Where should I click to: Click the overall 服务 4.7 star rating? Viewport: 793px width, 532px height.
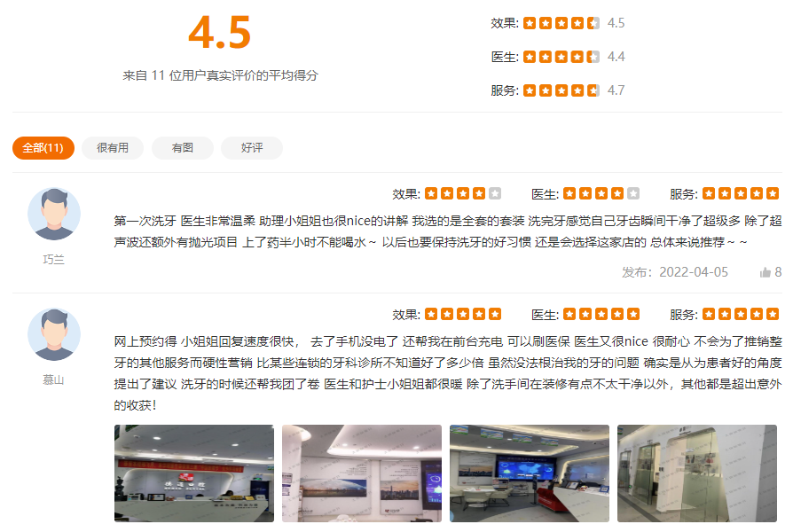[561, 90]
